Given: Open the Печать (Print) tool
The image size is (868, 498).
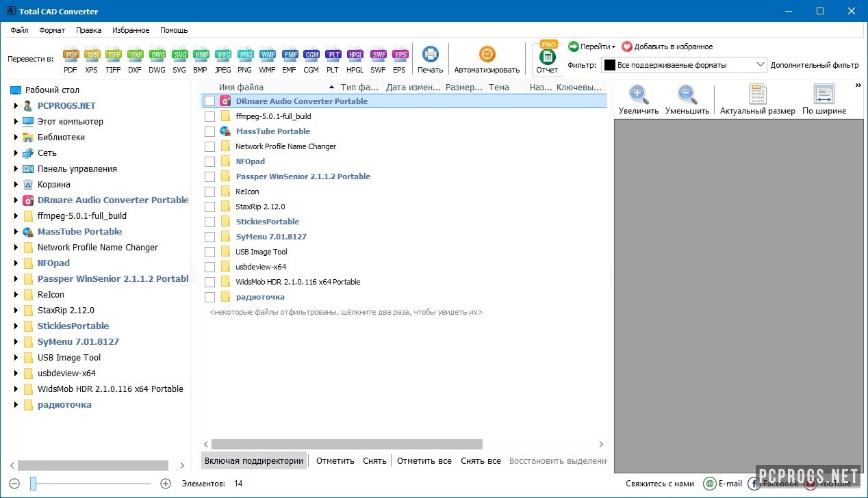Looking at the screenshot, I should [x=431, y=60].
